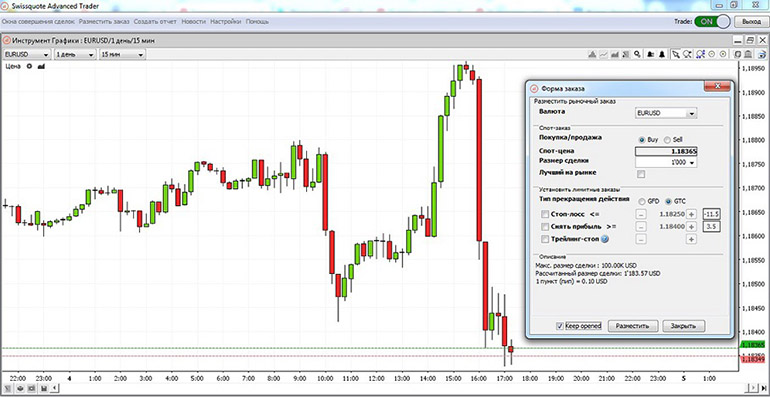Image resolution: width=770 pixels, height=397 pixels.
Task: Click the magnifier icon with blue dots
Action: pos(700,54)
